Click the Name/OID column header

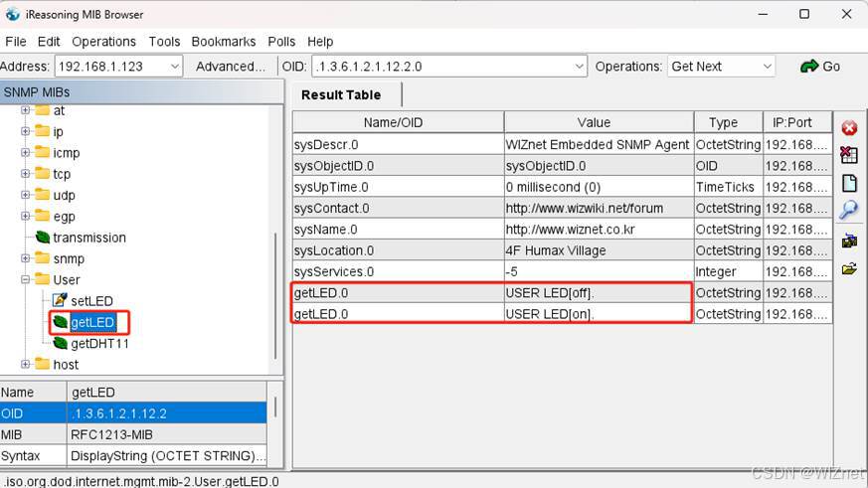[398, 122]
